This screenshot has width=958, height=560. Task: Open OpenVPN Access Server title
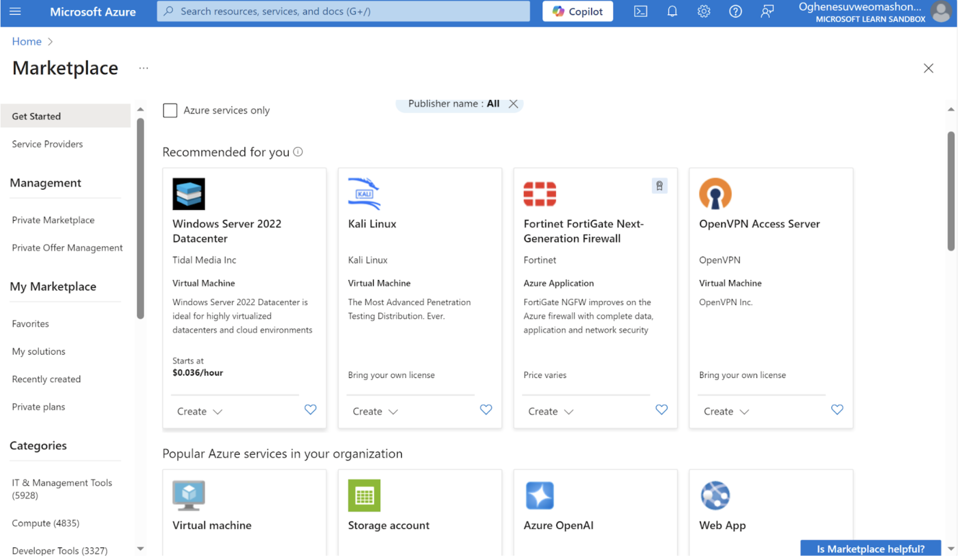click(759, 224)
